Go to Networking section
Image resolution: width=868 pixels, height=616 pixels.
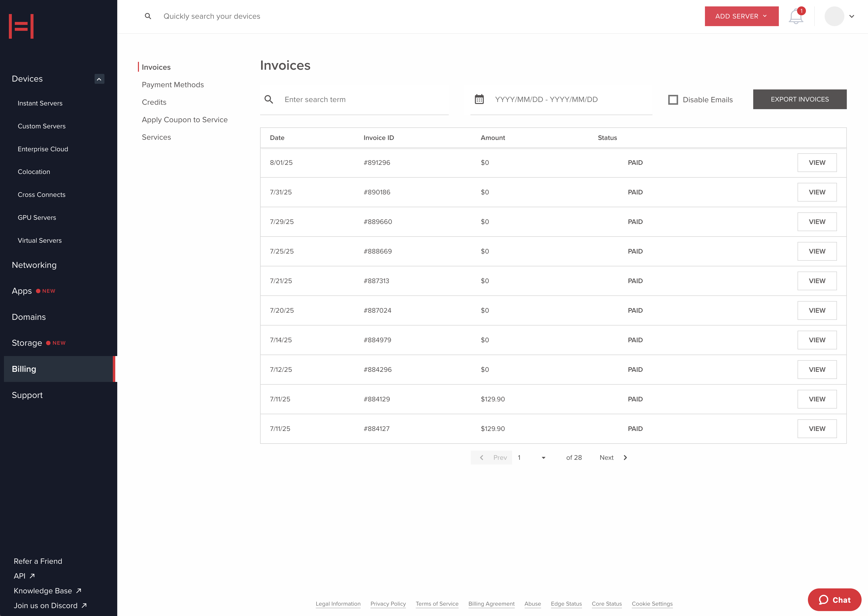(x=34, y=265)
